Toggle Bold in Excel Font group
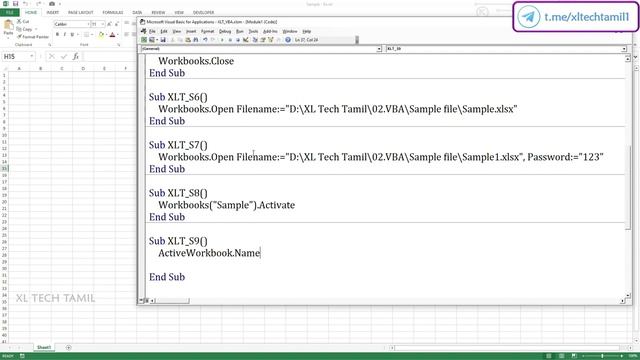The height and width of the screenshot is (360, 640). 57,35
